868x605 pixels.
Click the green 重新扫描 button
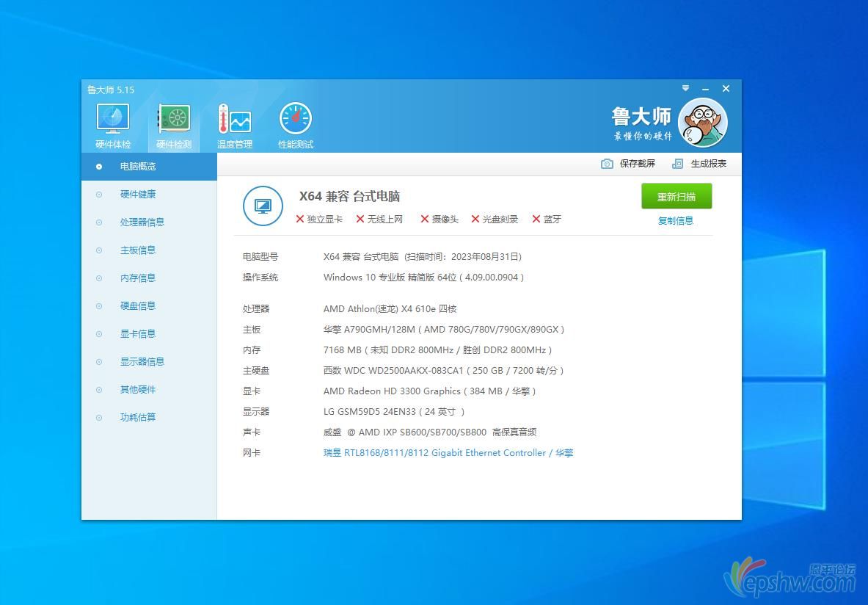coord(676,197)
